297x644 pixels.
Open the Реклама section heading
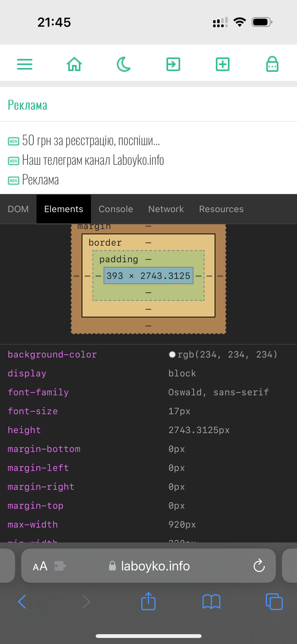tap(27, 105)
